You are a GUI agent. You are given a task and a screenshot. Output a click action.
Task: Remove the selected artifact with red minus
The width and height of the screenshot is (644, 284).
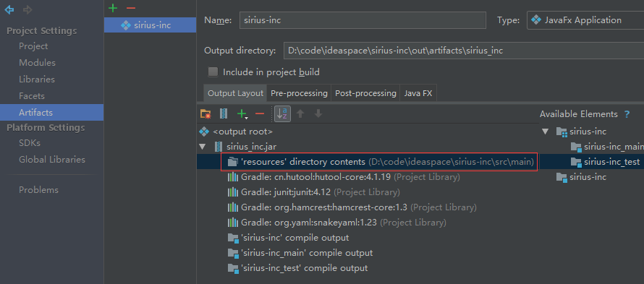tap(130, 8)
